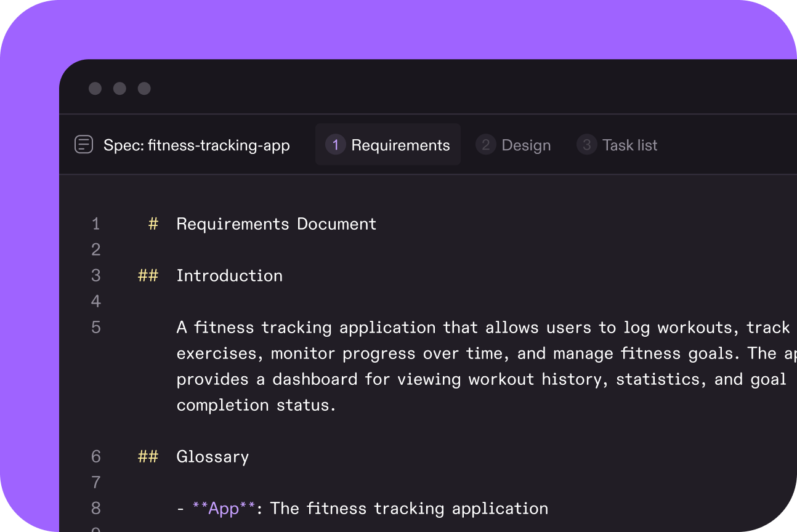The image size is (797, 532).
Task: Click the ## marker beside Glossary
Action: (148, 456)
